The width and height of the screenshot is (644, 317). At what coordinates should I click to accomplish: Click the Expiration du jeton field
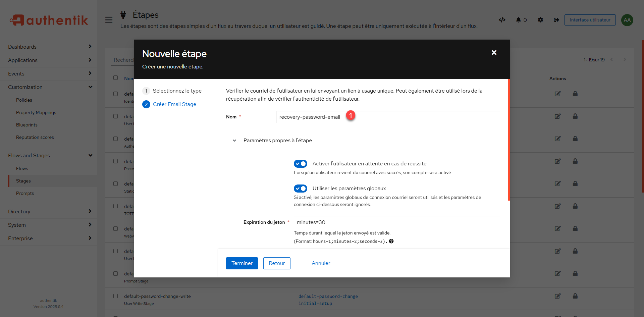pyautogui.click(x=396, y=222)
